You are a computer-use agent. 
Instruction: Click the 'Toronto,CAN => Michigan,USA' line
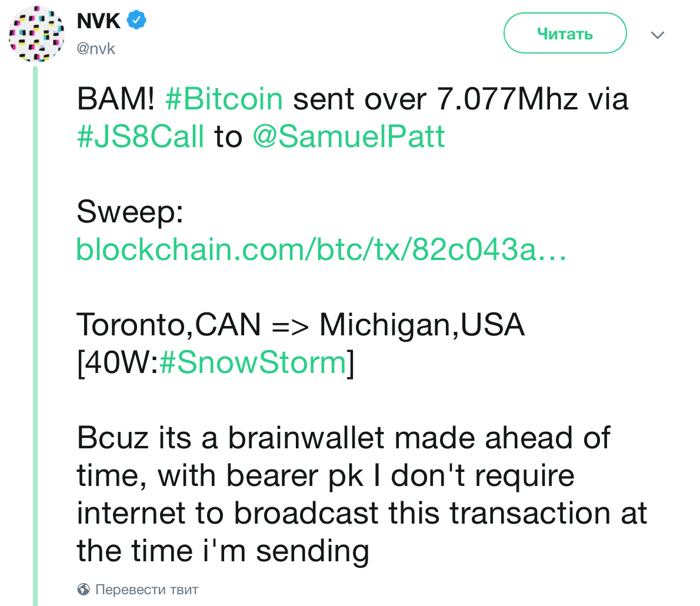(x=301, y=325)
